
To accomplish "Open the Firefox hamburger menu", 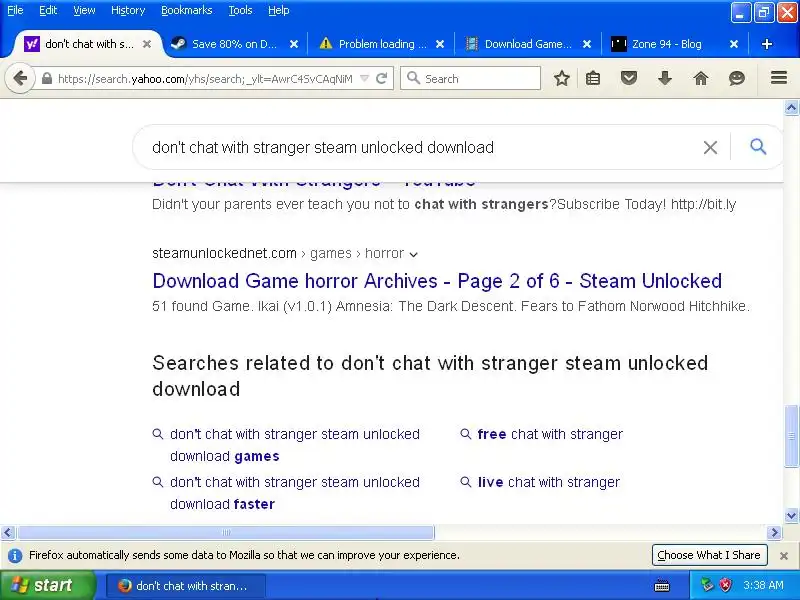I will (x=779, y=78).
